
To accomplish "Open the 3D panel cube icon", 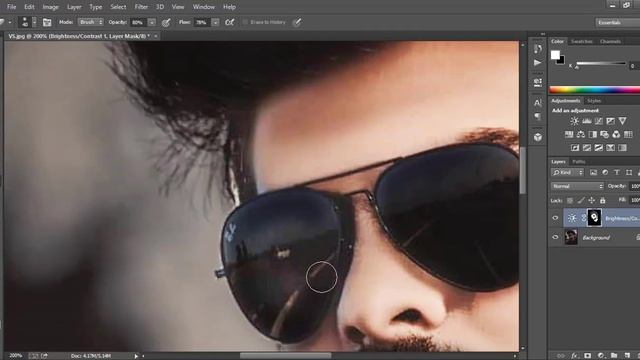I will [538, 137].
